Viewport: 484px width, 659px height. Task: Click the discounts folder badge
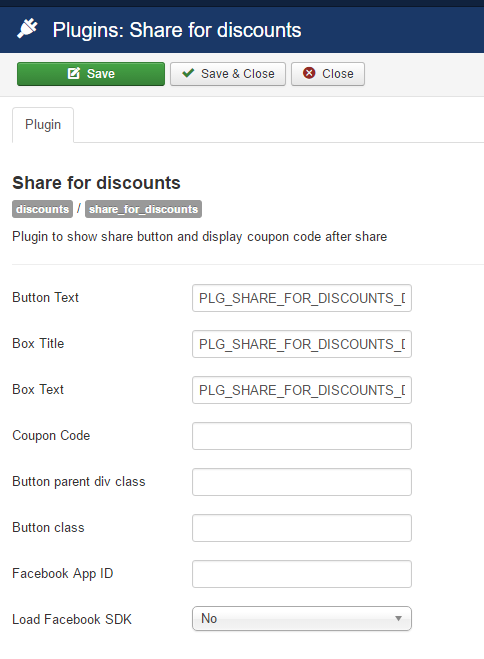pos(42,209)
